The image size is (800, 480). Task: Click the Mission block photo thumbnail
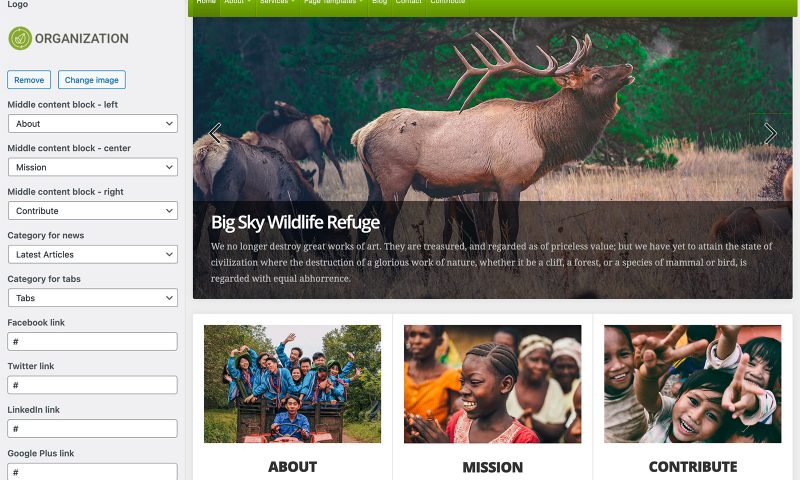(x=492, y=384)
